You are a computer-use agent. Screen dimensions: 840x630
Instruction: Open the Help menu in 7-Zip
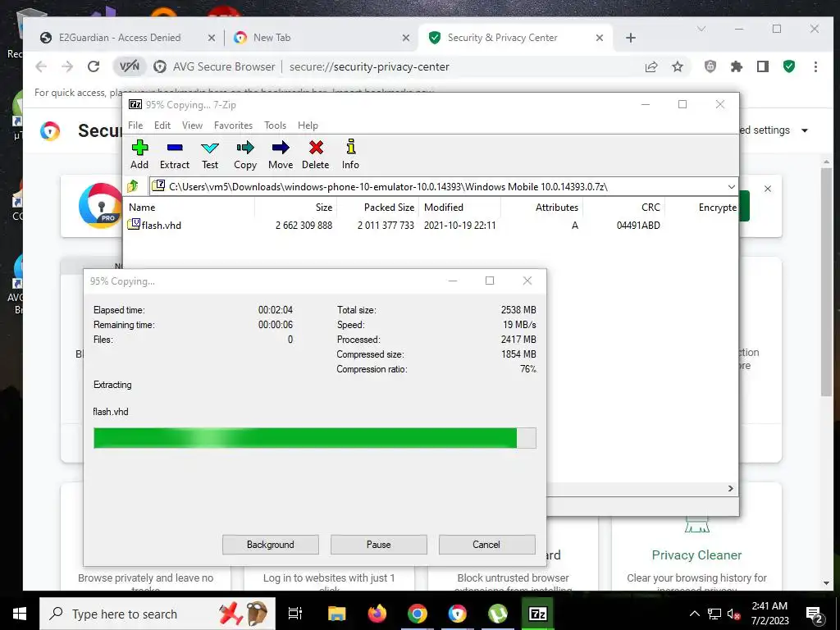(x=308, y=126)
